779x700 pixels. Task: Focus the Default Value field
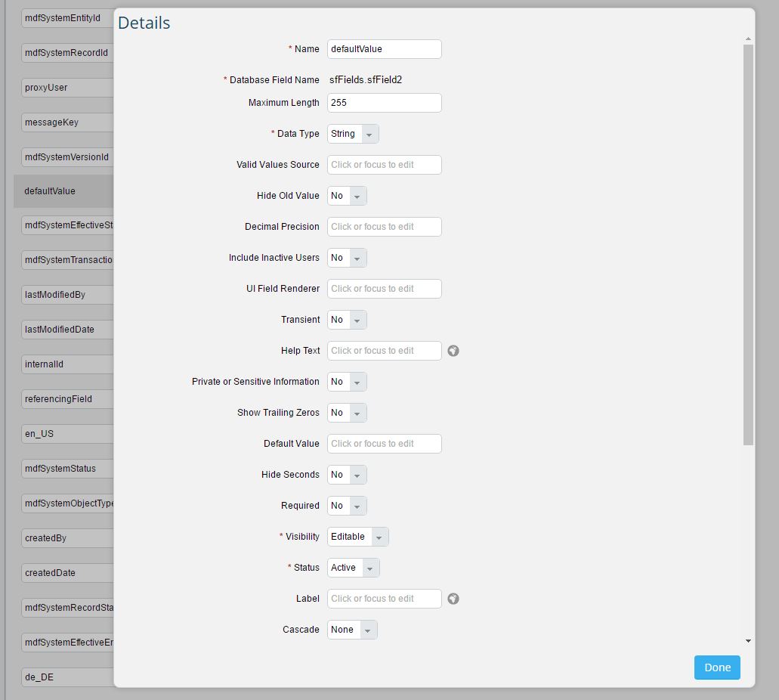point(384,444)
